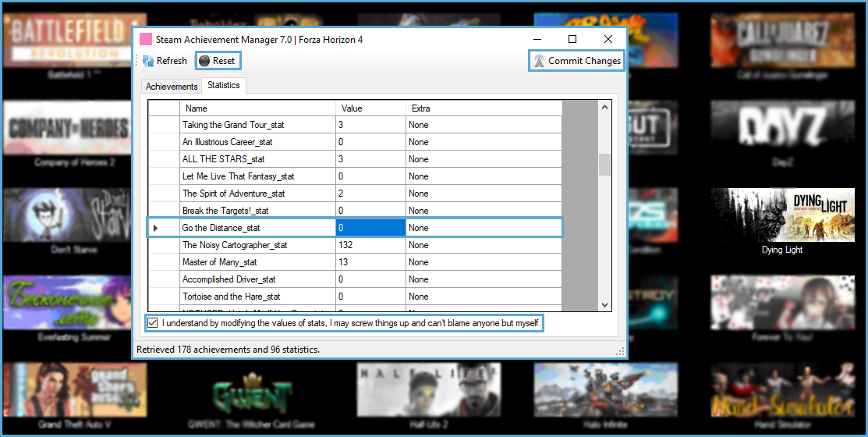Viewport: 868px width, 437px height.
Task: Select 'Master of Many_stat' cell
Action: click(x=258, y=262)
